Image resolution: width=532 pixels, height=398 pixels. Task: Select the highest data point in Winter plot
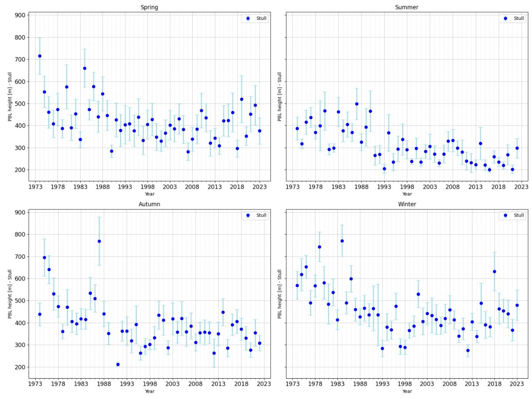point(342,241)
